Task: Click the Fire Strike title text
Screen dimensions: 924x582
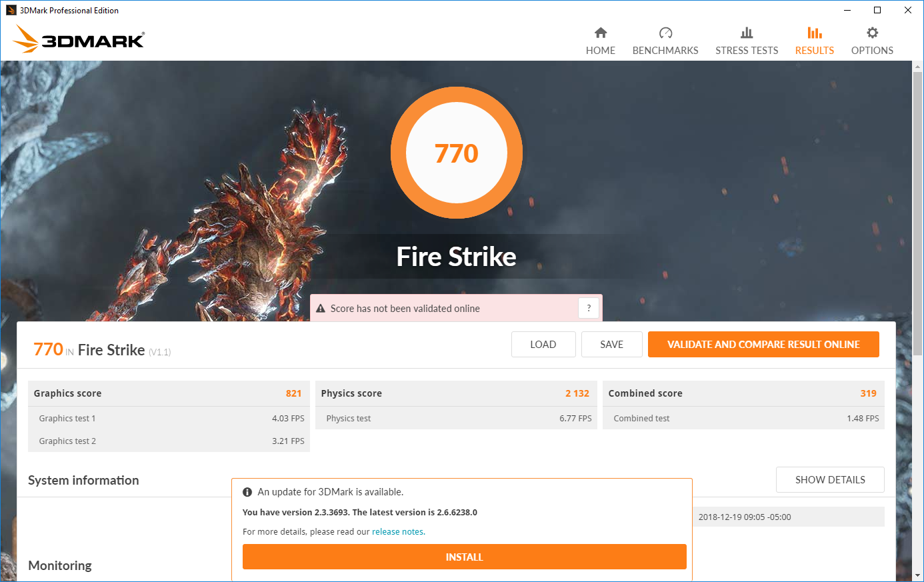Action: (457, 257)
